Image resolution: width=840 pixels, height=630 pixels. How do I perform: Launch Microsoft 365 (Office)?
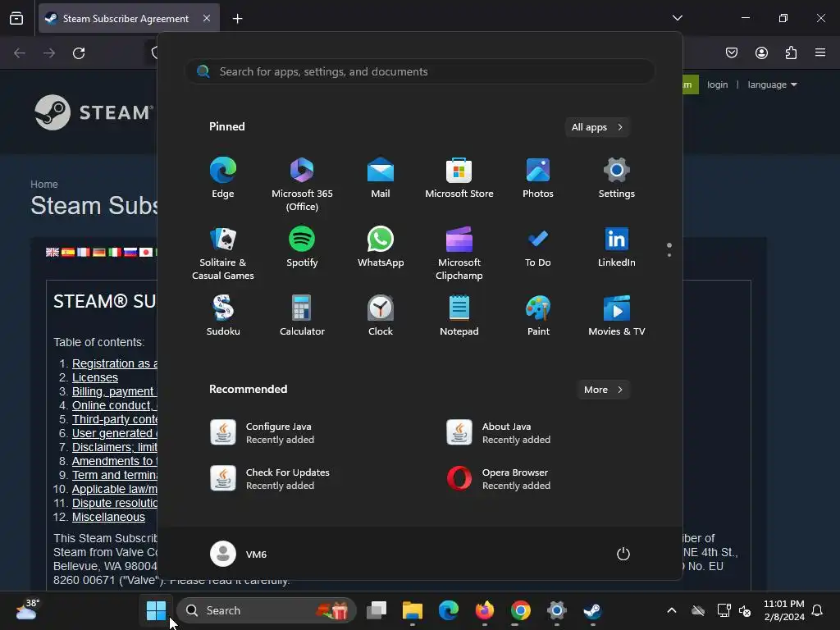(x=302, y=185)
